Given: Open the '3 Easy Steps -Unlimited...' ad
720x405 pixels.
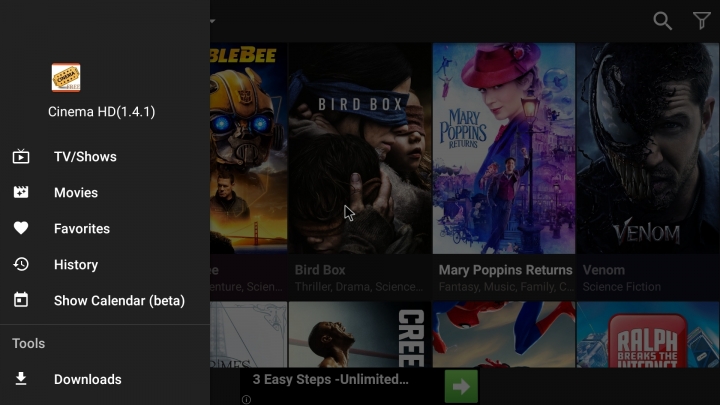Looking at the screenshot, I should click(x=330, y=379).
